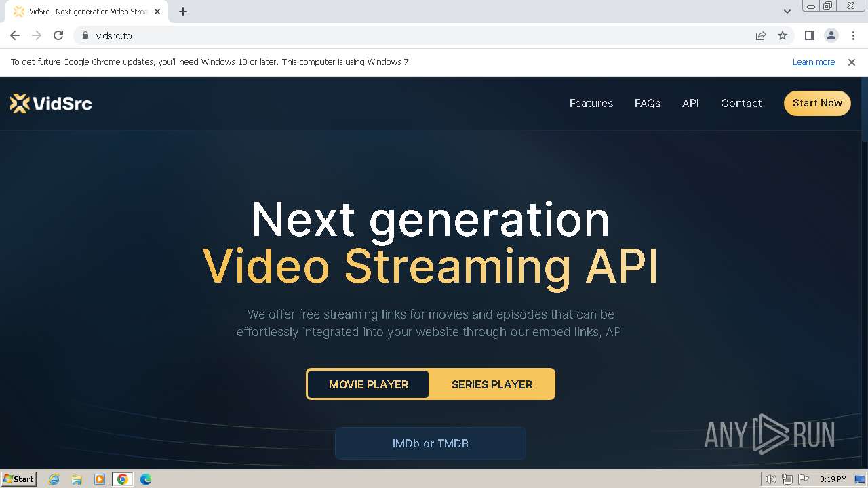Click the VidSrc logo

pyautogui.click(x=51, y=103)
